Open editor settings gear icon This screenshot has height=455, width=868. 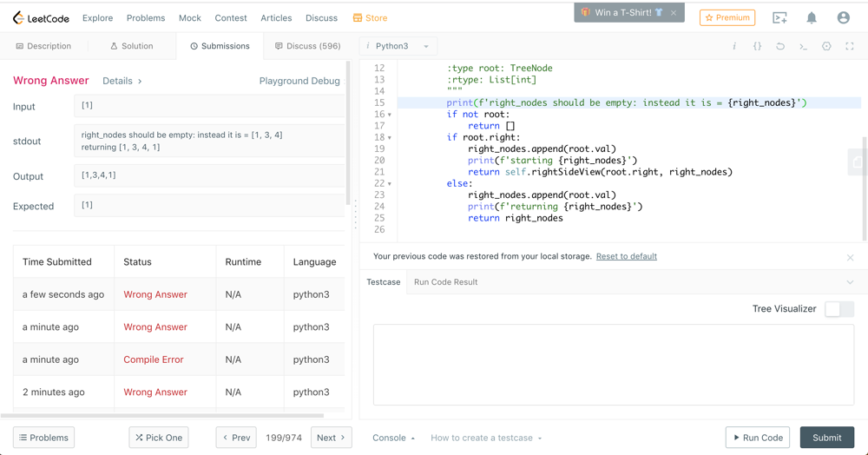[x=826, y=46]
